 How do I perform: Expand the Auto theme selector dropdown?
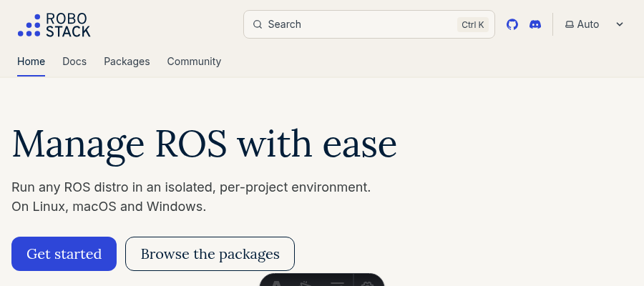click(595, 24)
